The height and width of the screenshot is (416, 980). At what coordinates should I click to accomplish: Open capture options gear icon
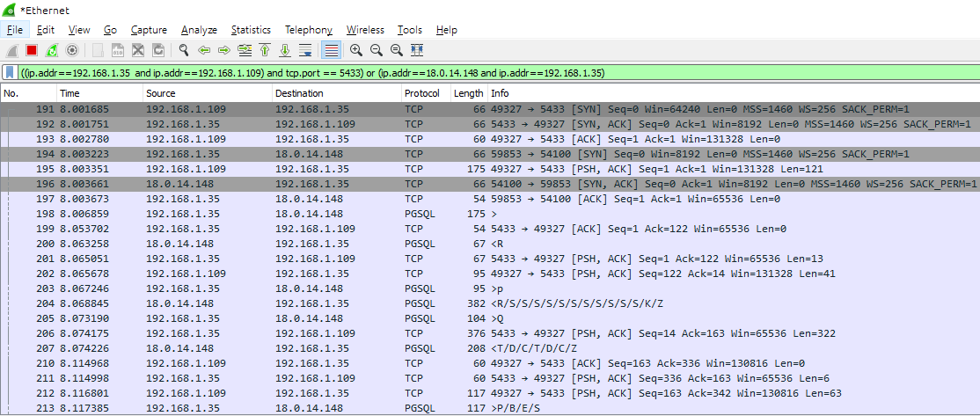pos(72,50)
